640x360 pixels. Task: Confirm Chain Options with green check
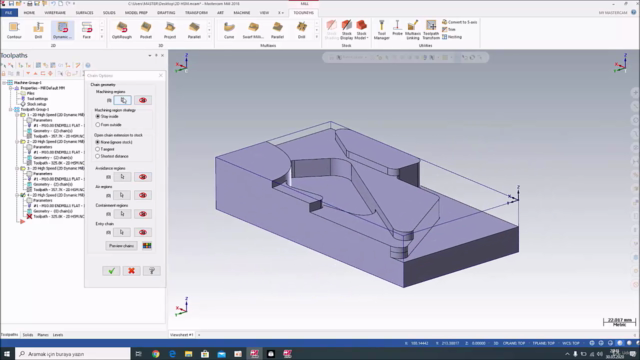pyautogui.click(x=111, y=271)
